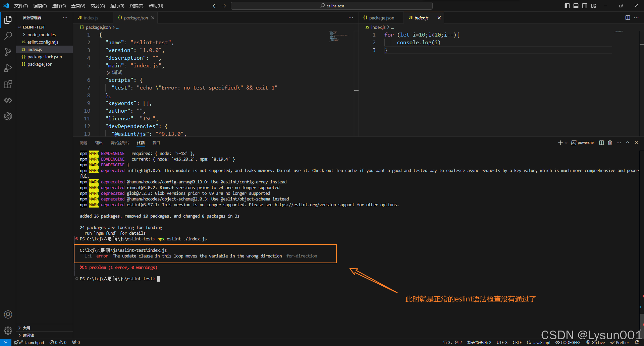
Task: Open the 终端 menu in the menu bar
Action: click(x=136, y=6)
